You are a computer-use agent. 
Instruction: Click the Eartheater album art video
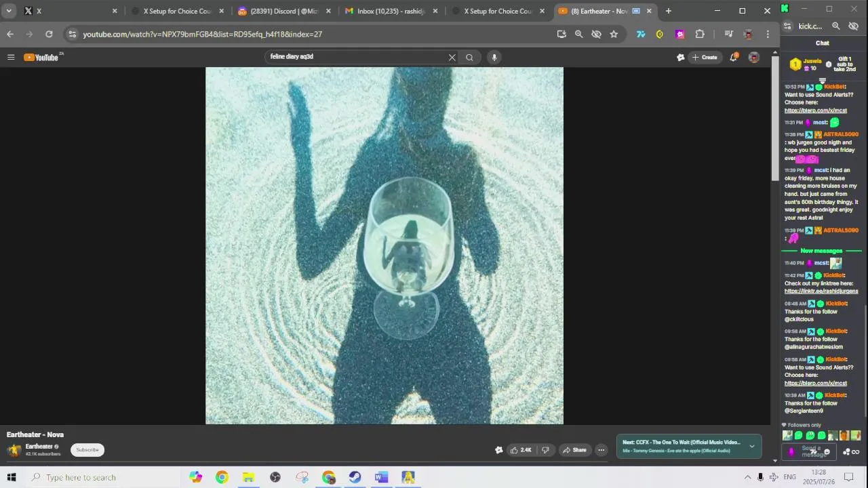tap(384, 245)
